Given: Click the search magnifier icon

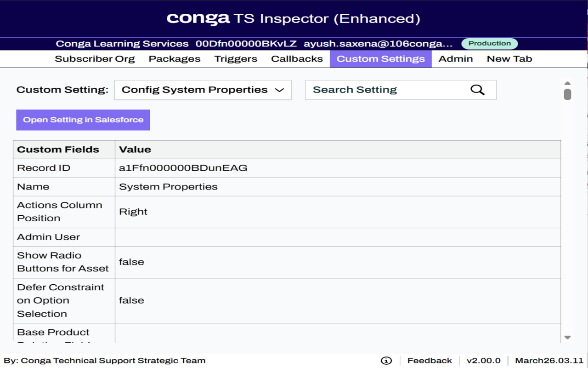Looking at the screenshot, I should click(477, 90).
